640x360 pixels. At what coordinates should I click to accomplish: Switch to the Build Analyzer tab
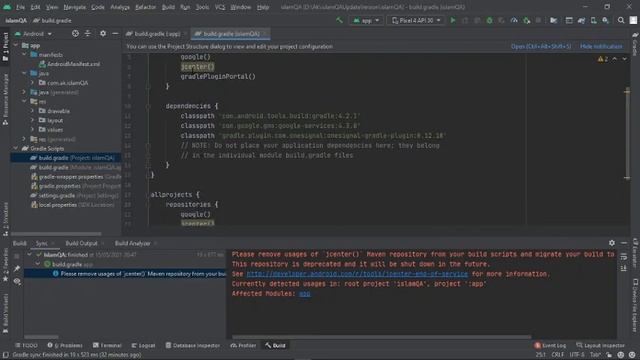(132, 243)
